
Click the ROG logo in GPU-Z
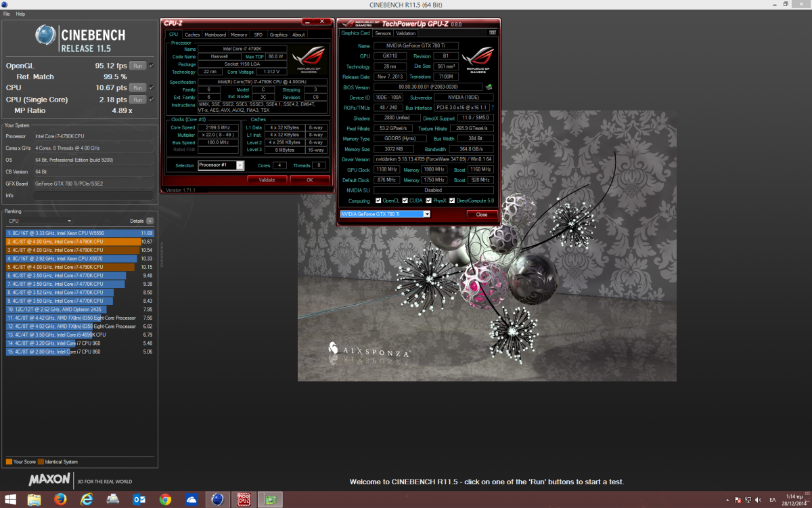[478, 60]
